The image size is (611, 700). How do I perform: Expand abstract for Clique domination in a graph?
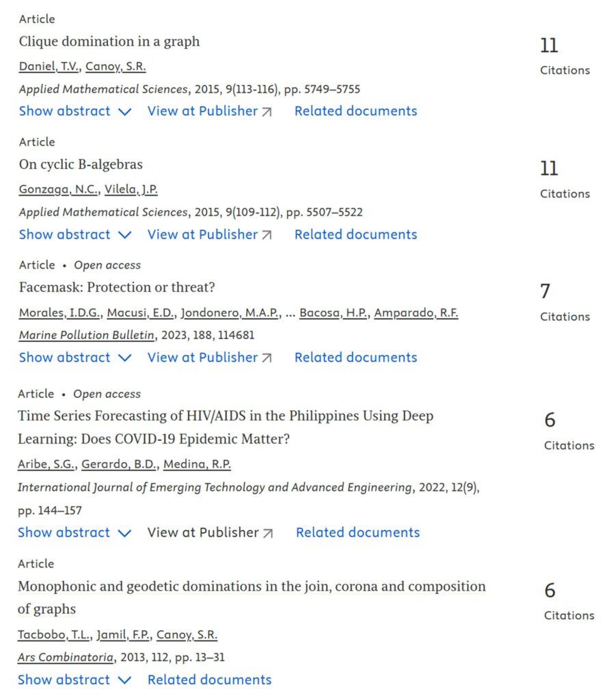tap(75, 111)
